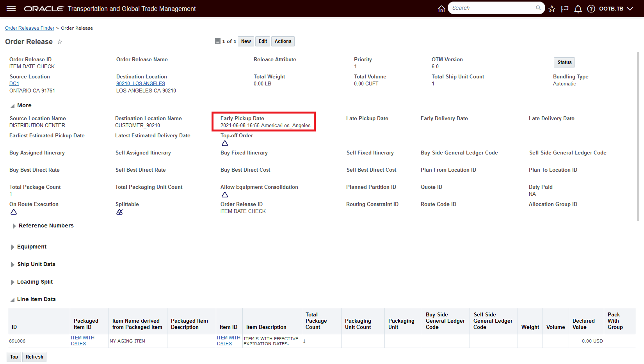This screenshot has width=644, height=364.
Task: Click the Oracle logo in header
Action: coord(44,9)
